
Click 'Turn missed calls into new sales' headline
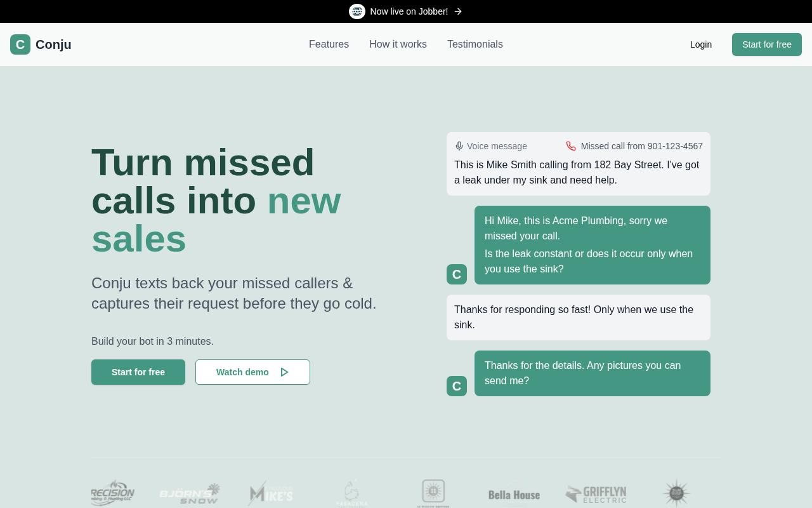click(x=217, y=200)
